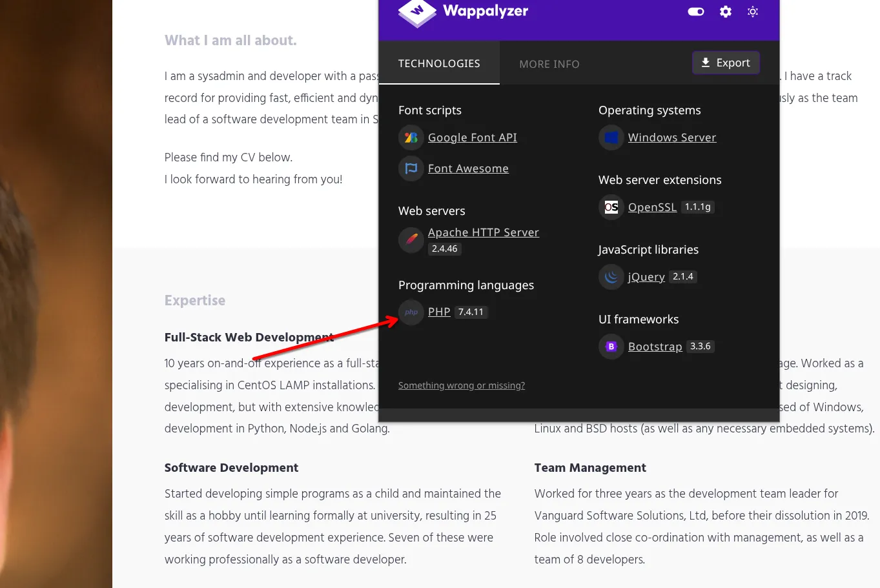Click the Export button
Viewport: 880px width, 588px height.
coord(726,63)
